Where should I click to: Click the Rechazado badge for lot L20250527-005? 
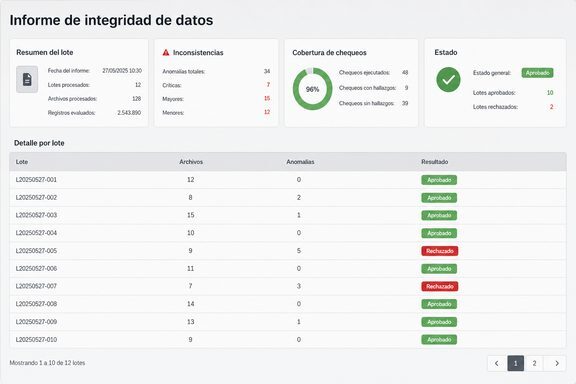click(440, 251)
